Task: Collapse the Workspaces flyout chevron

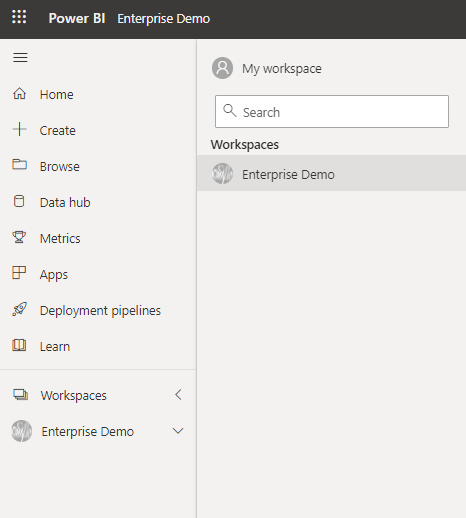Action: [178, 395]
